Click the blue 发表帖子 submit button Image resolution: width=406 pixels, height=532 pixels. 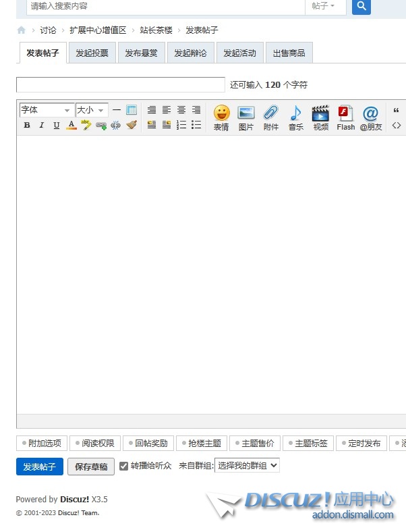[39, 467]
